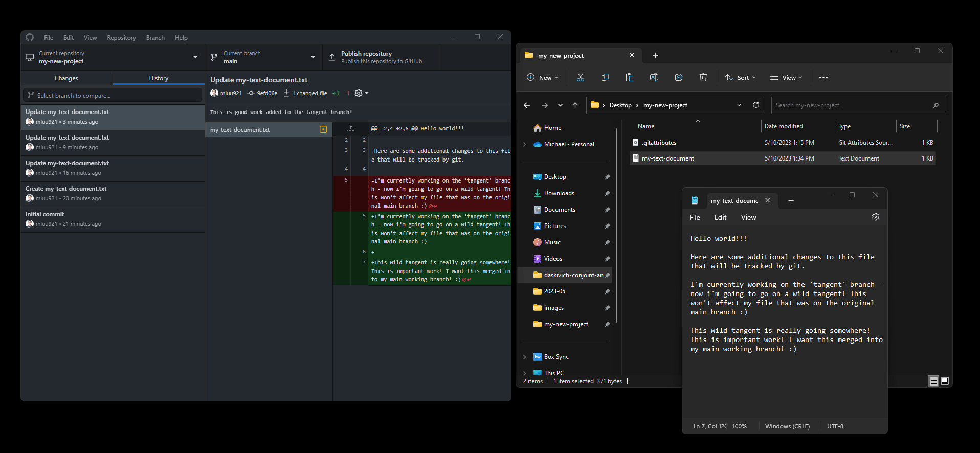Switch to details list view mode
The height and width of the screenshot is (453, 980).
[x=933, y=381]
